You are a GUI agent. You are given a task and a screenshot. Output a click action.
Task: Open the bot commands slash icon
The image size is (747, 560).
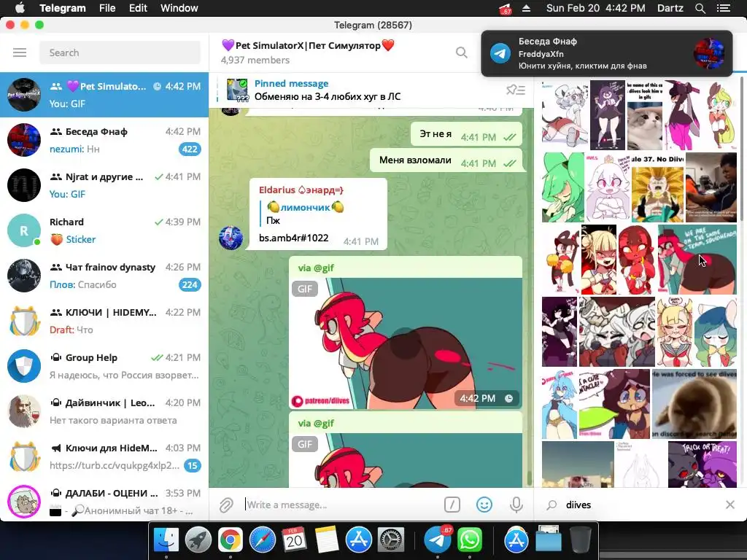tap(452, 505)
